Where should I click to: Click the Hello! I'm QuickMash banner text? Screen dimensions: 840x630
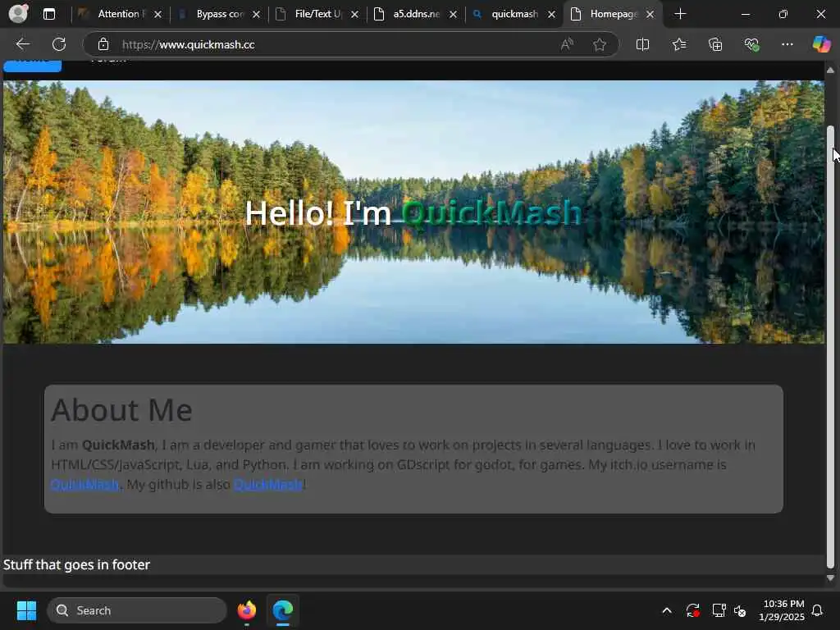click(413, 212)
